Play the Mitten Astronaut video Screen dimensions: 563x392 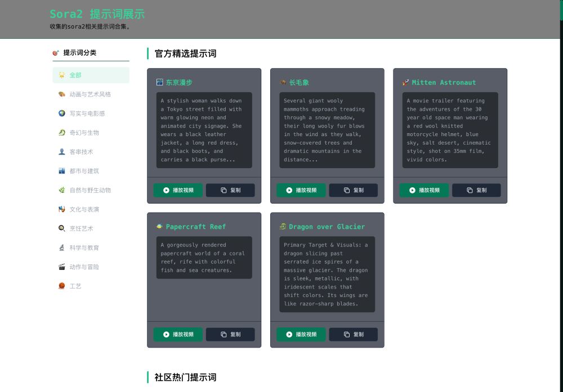tap(424, 190)
